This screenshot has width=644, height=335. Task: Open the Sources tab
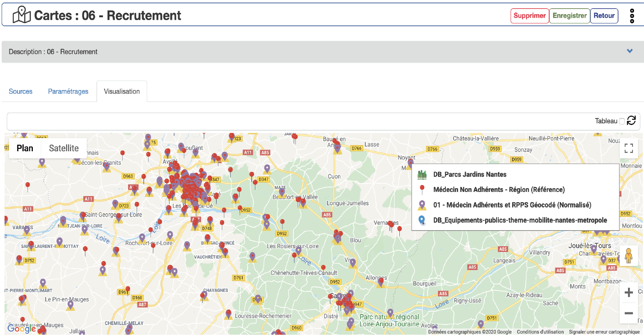pos(21,91)
